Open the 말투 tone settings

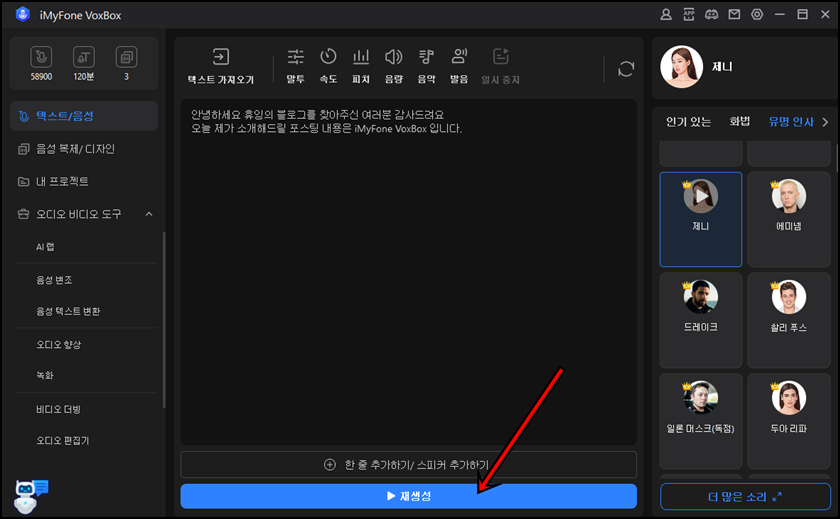tap(295, 66)
